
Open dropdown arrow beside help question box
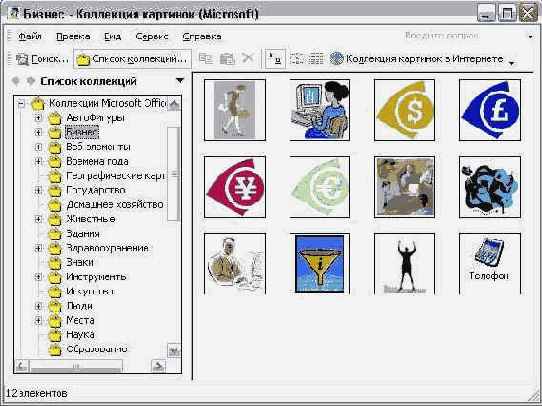tap(531, 36)
